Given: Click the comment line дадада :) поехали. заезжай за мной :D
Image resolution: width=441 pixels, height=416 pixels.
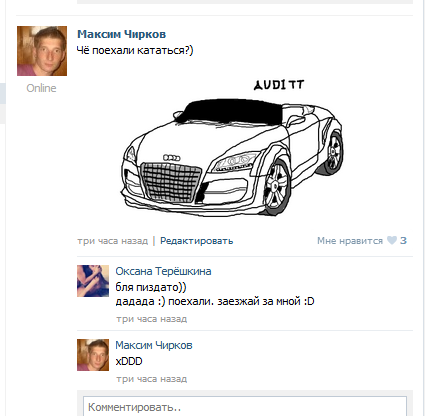Looking at the screenshot, I should coord(215,301).
